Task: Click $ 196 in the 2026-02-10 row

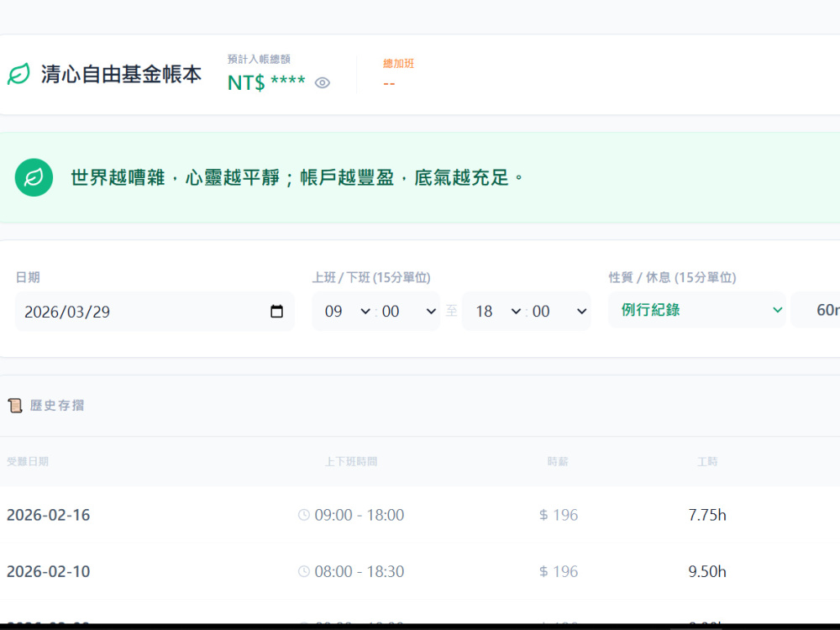Action: tap(559, 571)
